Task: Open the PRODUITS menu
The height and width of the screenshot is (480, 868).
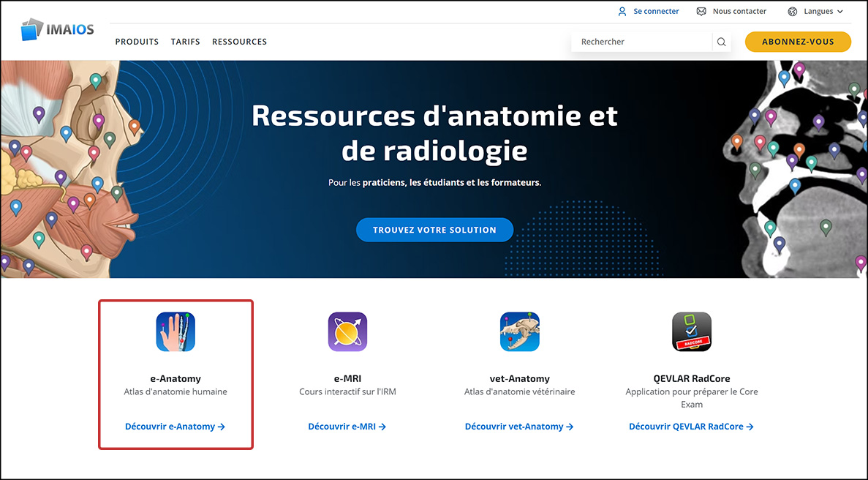Action: pos(137,42)
